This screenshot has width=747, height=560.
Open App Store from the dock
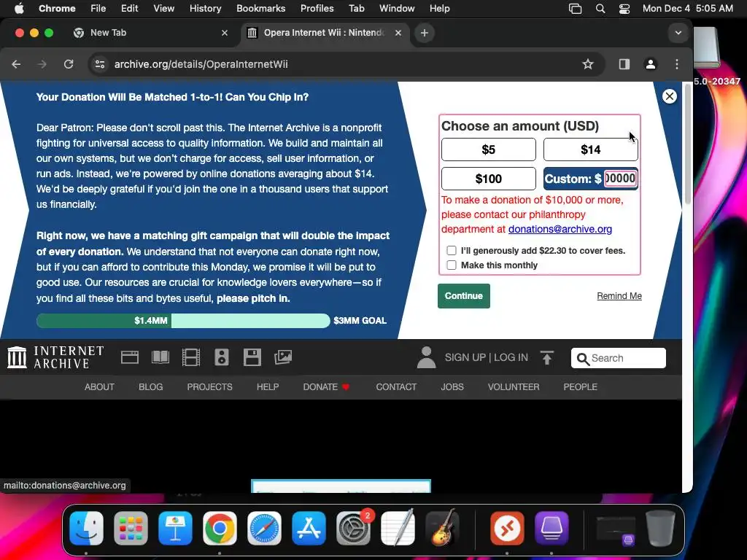tap(309, 529)
